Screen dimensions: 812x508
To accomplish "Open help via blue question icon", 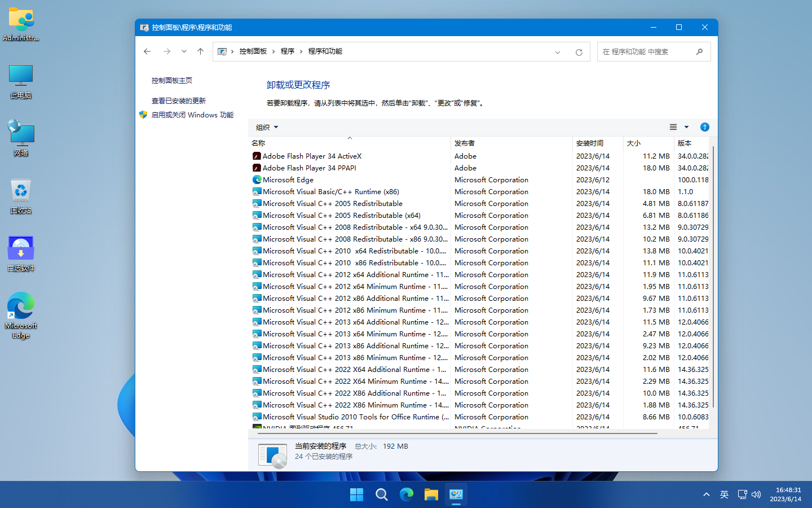I will (x=704, y=127).
